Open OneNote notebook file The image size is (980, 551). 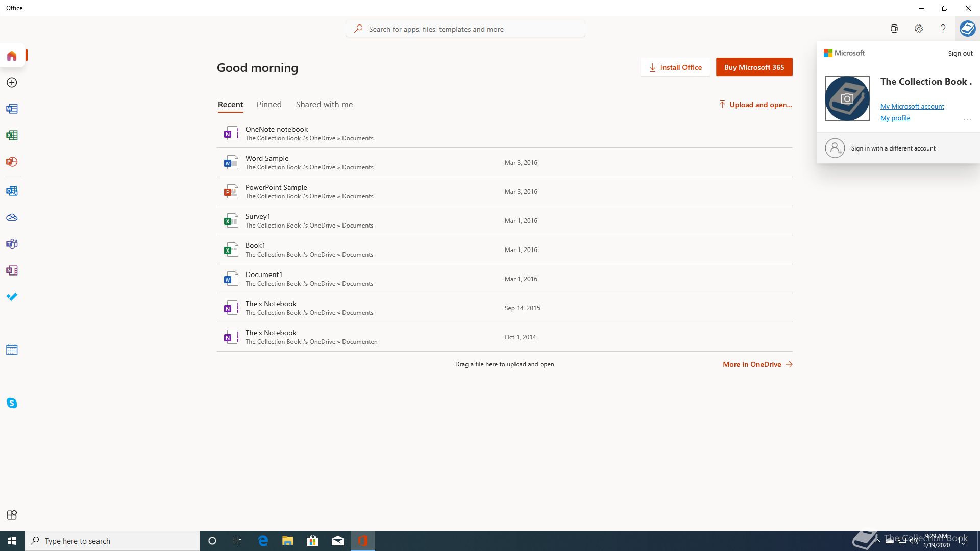click(x=505, y=134)
